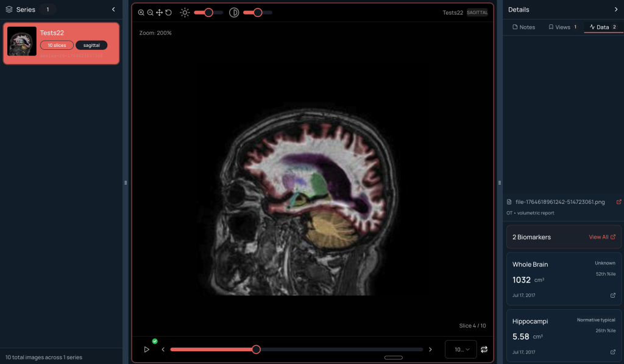Switch to the Notes tab
This screenshot has height=364, width=624.
[x=524, y=27]
